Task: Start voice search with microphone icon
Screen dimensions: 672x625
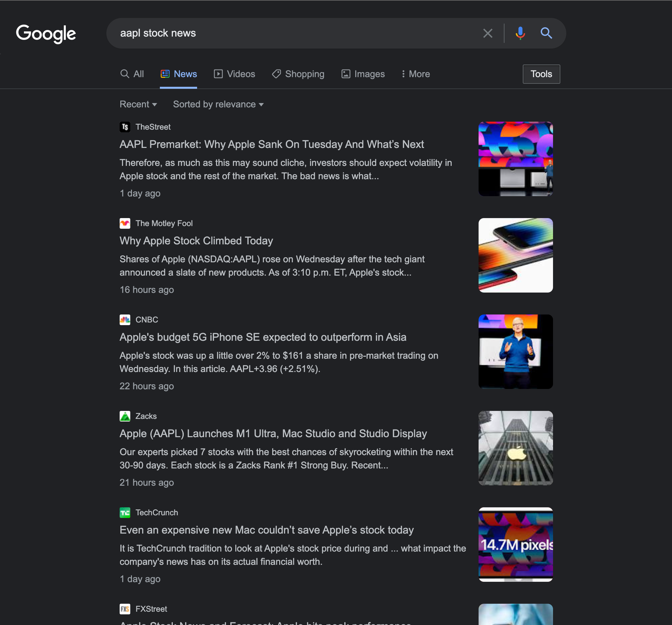Action: (x=520, y=33)
